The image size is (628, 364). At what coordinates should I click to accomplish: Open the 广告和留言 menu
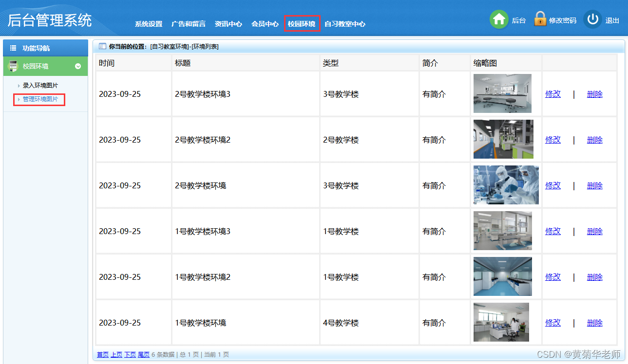(x=189, y=24)
